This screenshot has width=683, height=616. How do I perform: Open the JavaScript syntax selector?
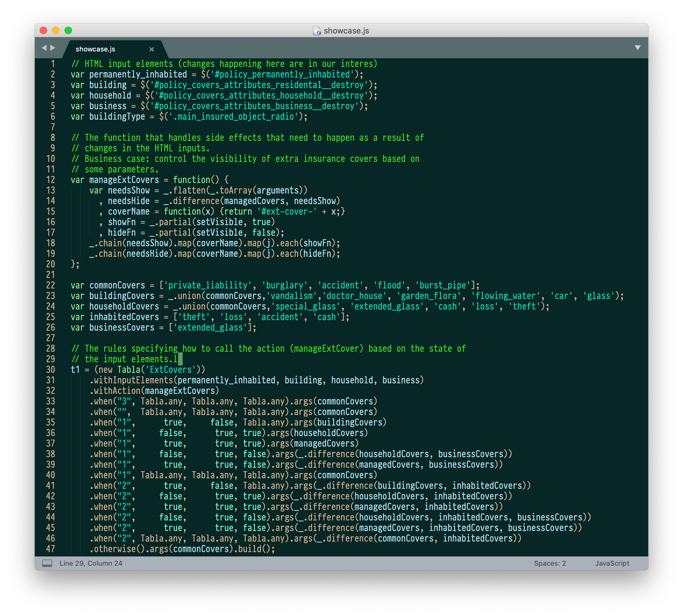pyautogui.click(x=612, y=563)
